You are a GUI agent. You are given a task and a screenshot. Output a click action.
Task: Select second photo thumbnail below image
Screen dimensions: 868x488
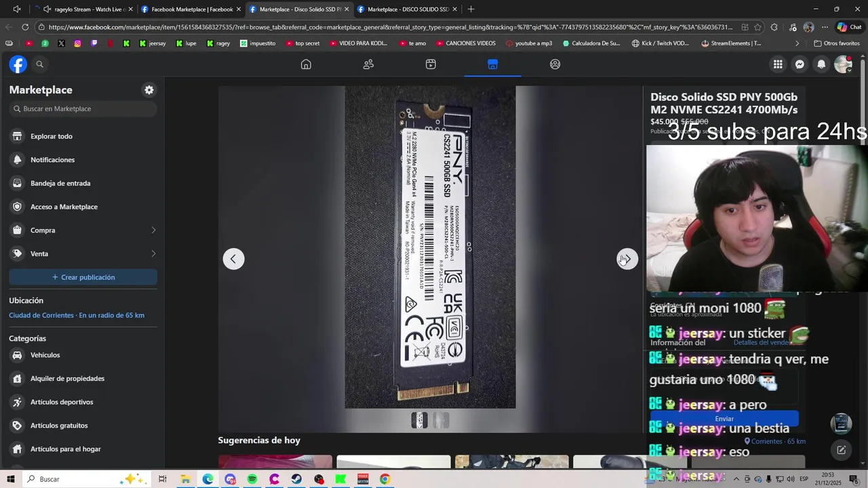point(441,421)
